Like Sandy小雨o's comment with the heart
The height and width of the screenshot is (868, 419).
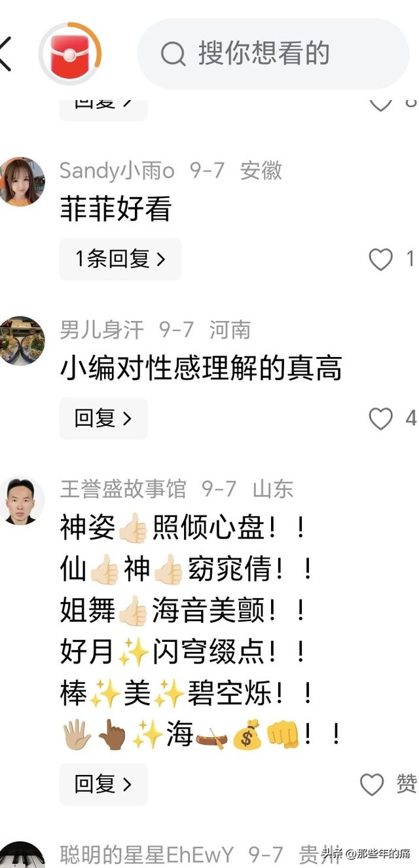click(380, 259)
